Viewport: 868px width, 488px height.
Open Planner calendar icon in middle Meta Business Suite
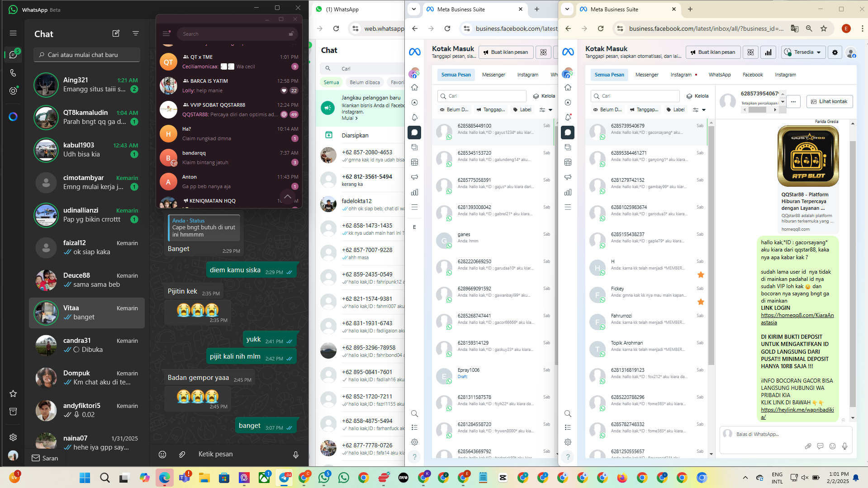click(414, 162)
